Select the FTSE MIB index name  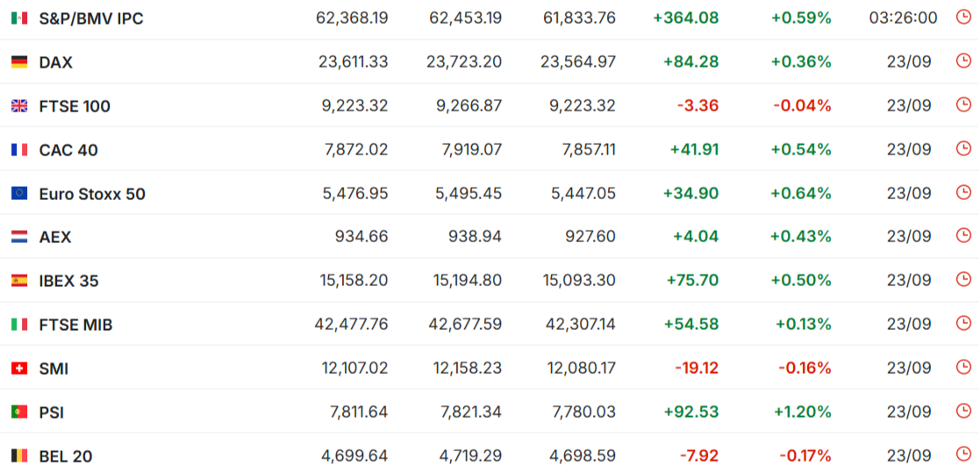coord(75,325)
